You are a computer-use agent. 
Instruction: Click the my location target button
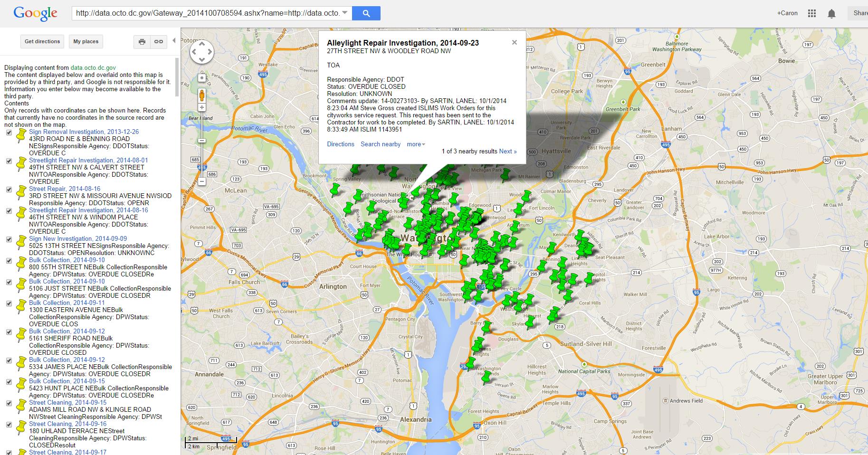click(x=202, y=78)
